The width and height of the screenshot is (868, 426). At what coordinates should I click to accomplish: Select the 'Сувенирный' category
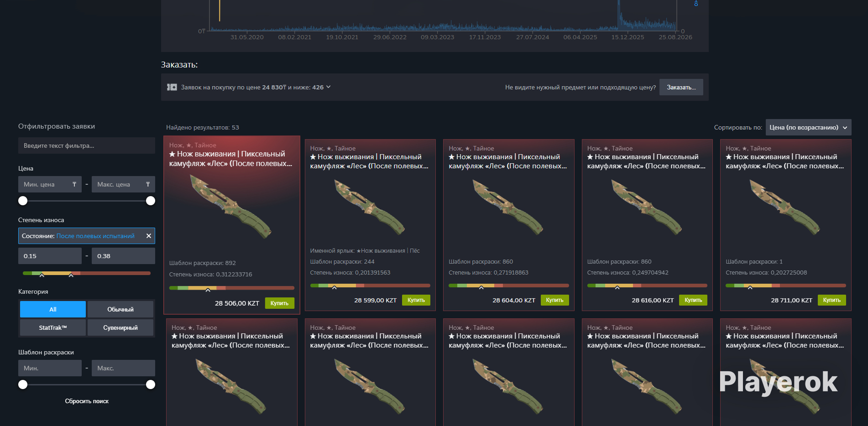[x=120, y=327]
